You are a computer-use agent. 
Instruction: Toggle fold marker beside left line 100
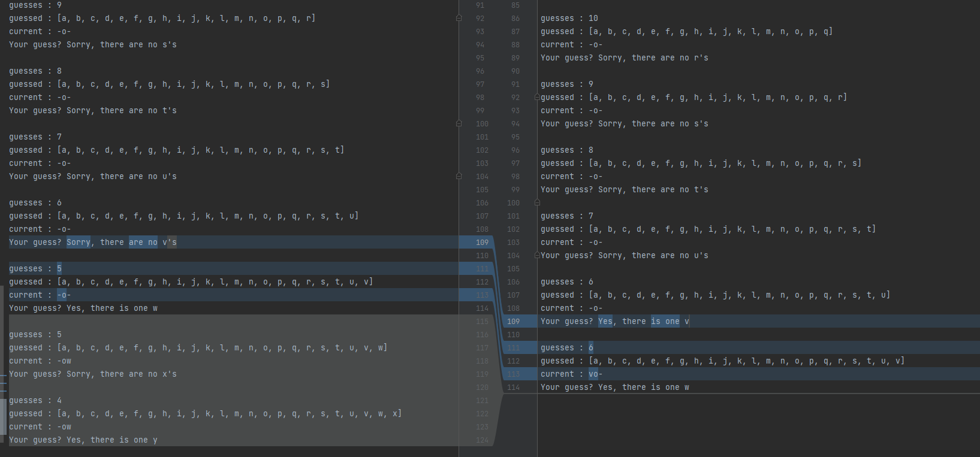459,123
